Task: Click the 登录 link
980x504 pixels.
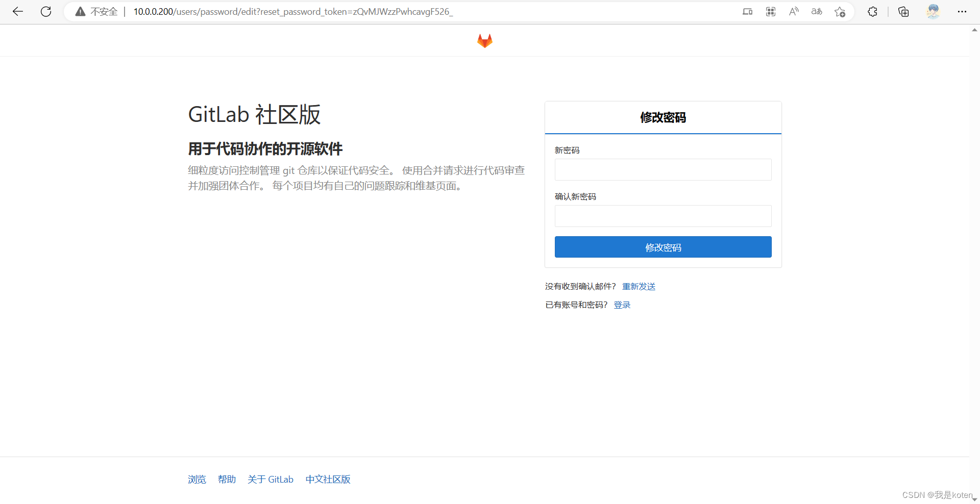Action: tap(622, 305)
